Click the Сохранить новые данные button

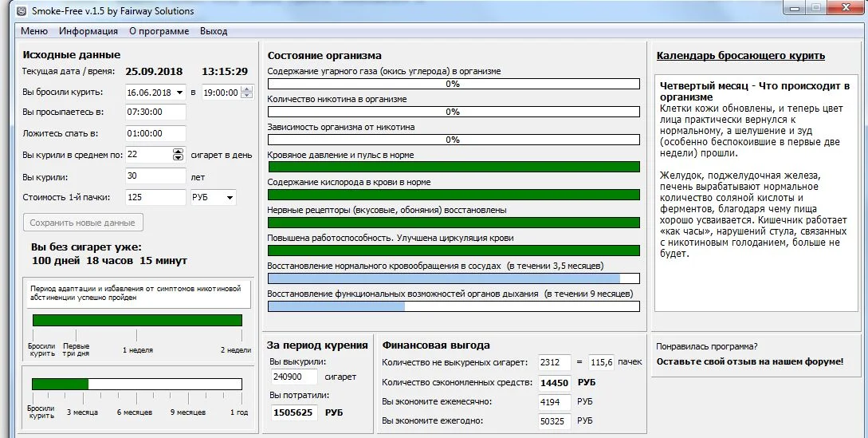83,223
